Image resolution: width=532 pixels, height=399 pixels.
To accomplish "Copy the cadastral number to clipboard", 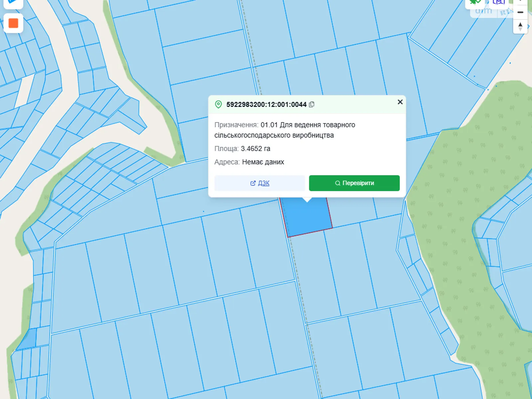I will (312, 104).
